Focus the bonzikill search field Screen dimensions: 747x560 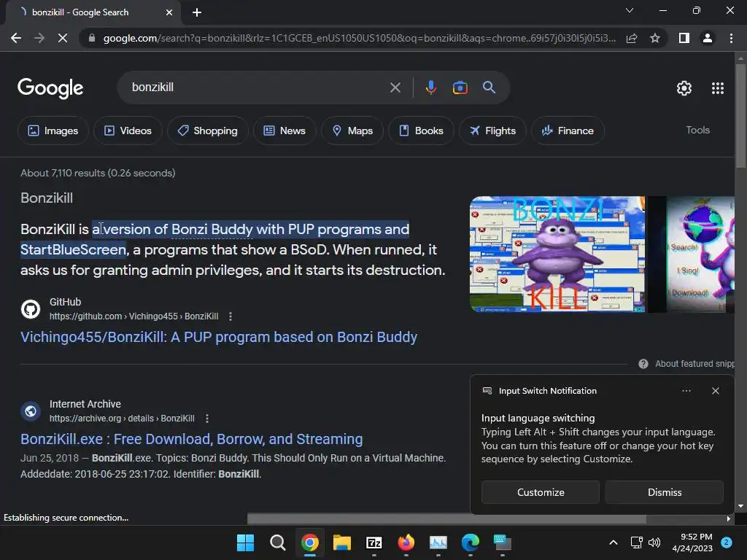pos(258,87)
